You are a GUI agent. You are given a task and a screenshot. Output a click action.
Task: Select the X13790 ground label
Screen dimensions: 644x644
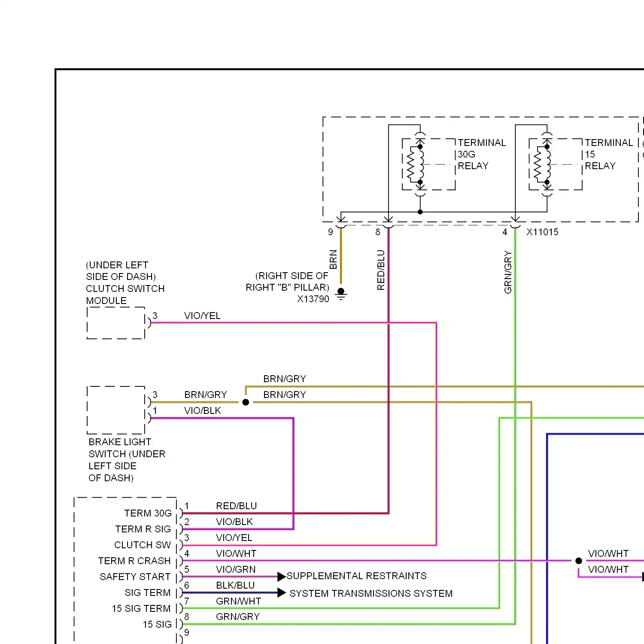pyautogui.click(x=313, y=299)
